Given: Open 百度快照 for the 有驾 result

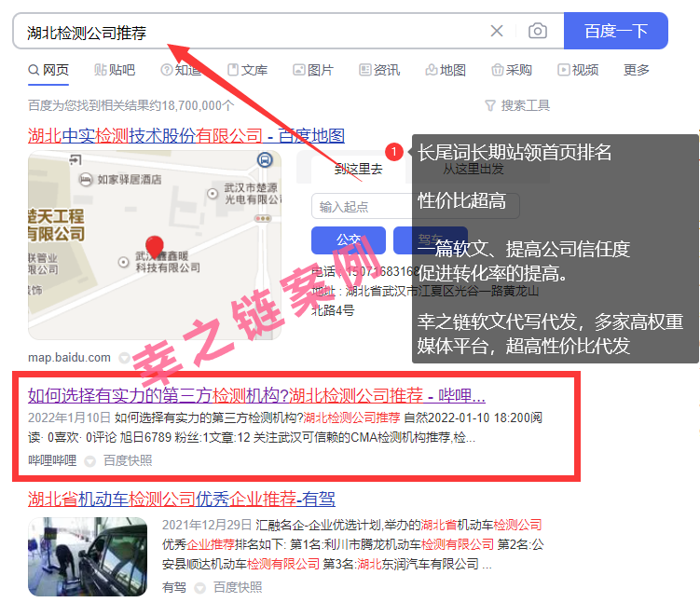Looking at the screenshot, I should (238, 587).
